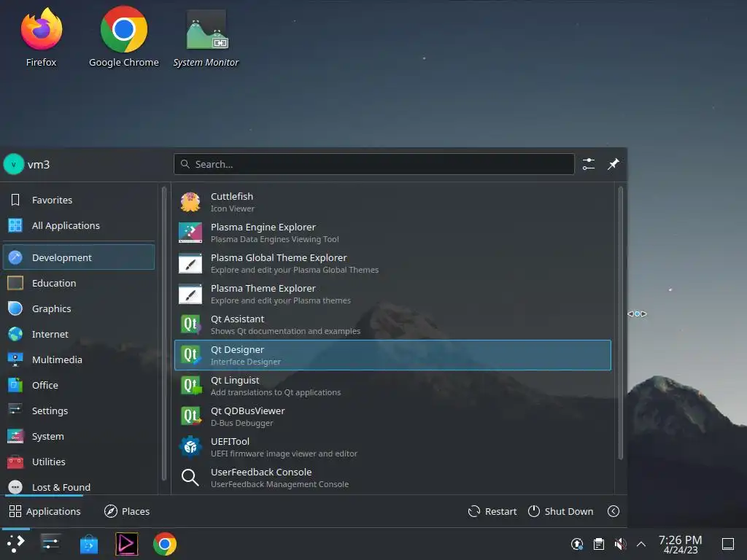Launch UEFITool
The height and width of the screenshot is (560, 747).
(x=392, y=447)
